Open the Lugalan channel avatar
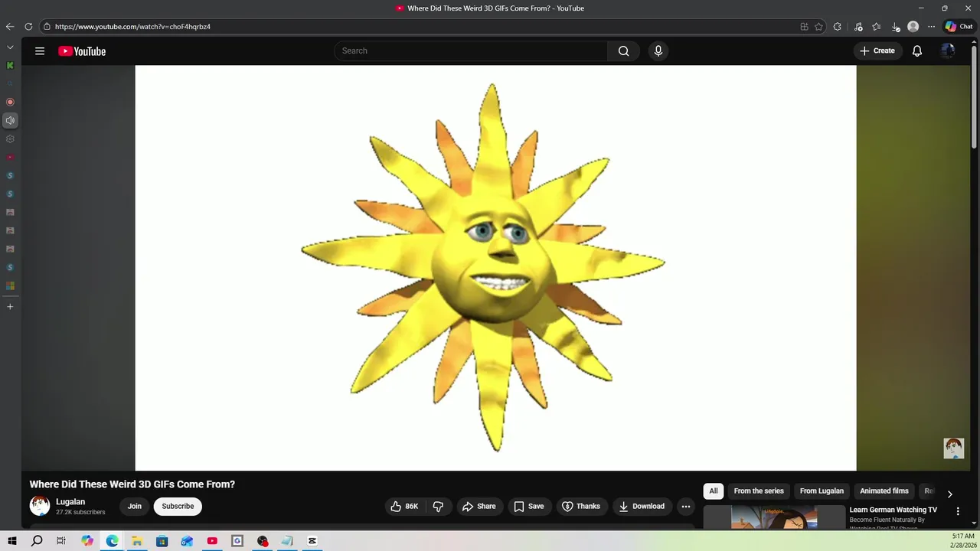 40,506
